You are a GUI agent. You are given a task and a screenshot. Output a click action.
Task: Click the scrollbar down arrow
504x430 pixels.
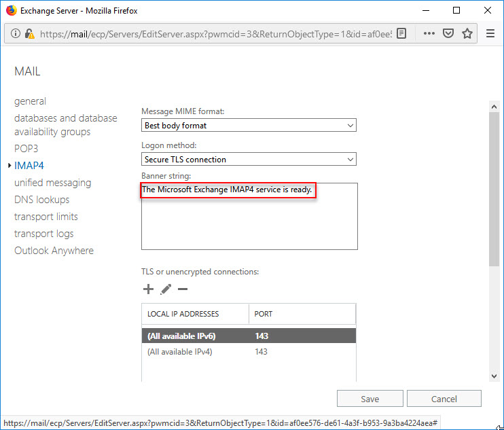[x=494, y=376]
